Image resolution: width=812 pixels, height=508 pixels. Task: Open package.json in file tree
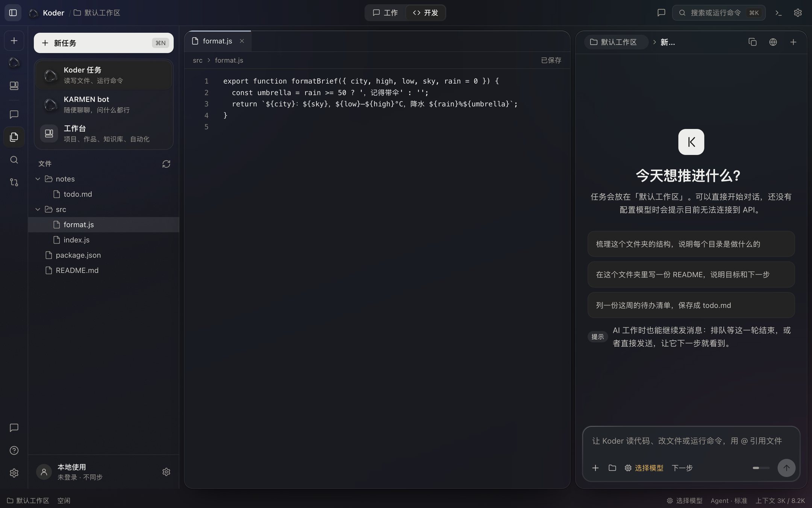click(x=103, y=255)
